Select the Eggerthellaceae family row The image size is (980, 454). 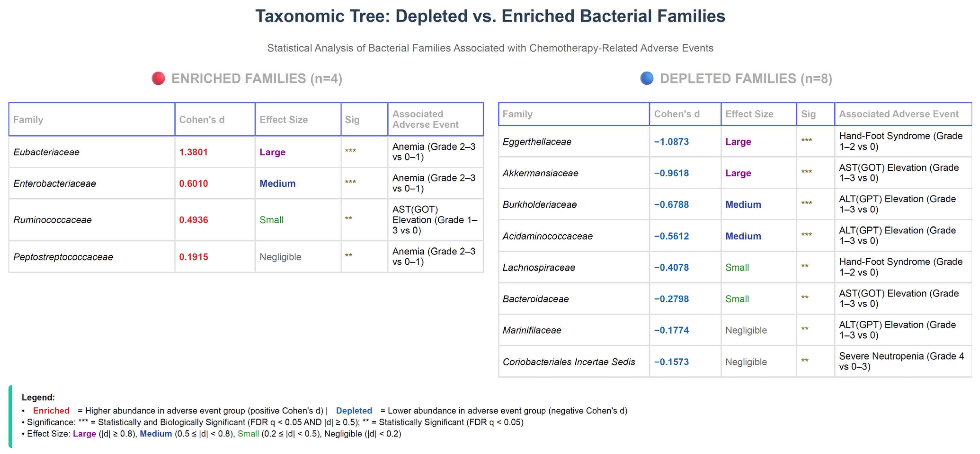pyautogui.click(x=537, y=142)
